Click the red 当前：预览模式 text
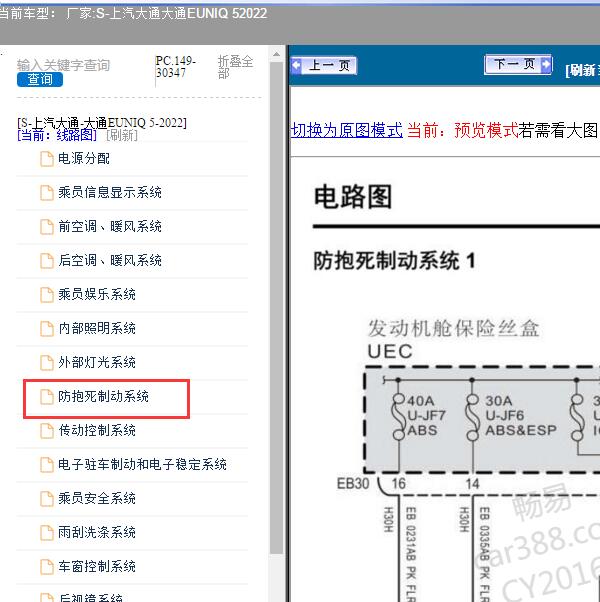 (463, 130)
